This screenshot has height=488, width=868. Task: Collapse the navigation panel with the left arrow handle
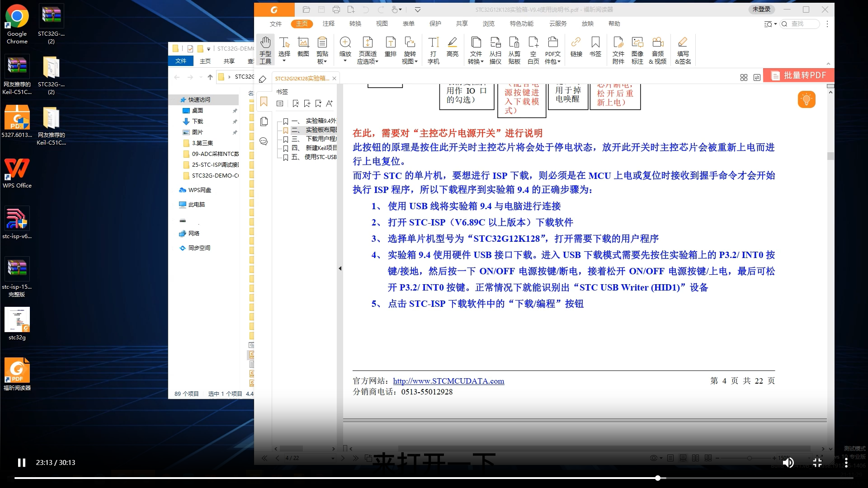pyautogui.click(x=340, y=268)
